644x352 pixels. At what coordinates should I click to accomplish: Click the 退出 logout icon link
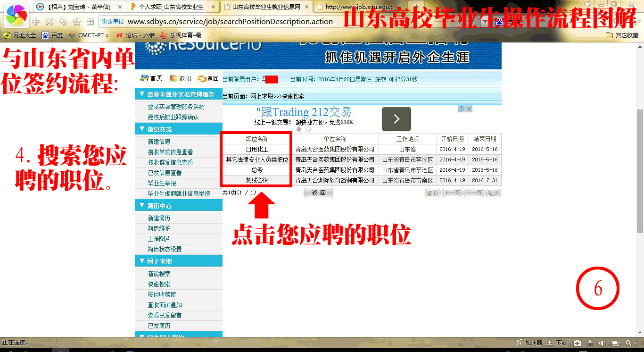(x=181, y=78)
